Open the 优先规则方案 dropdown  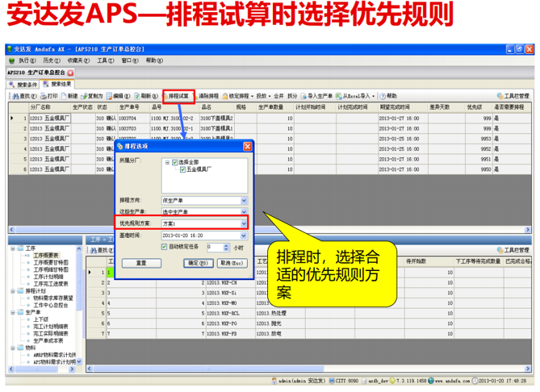click(x=244, y=223)
